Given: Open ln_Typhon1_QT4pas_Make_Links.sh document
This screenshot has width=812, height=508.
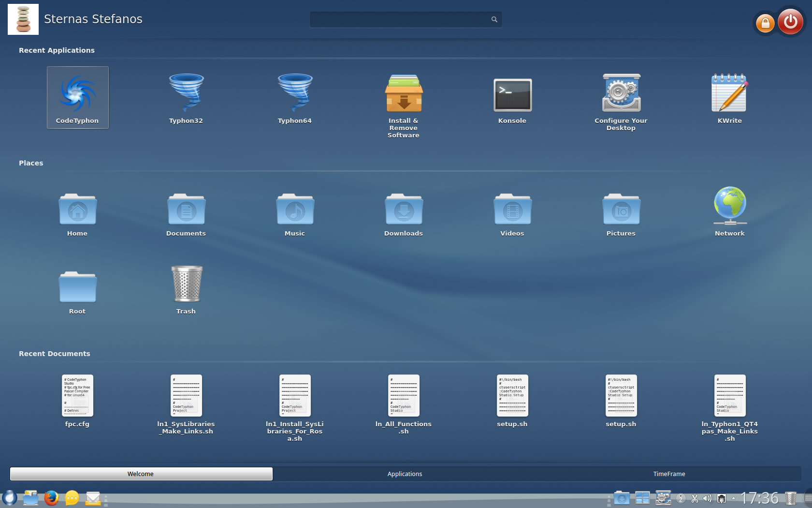Looking at the screenshot, I should (730, 408).
